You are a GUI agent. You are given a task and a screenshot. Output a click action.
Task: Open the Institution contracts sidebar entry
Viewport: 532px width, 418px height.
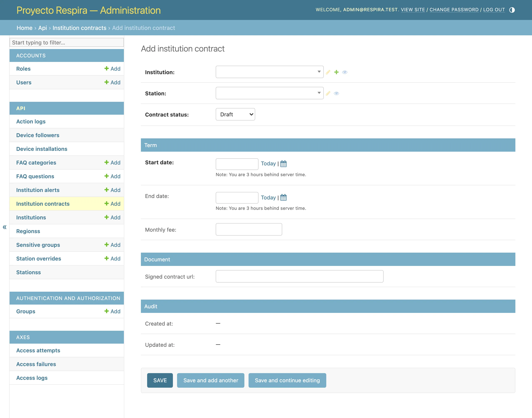43,204
